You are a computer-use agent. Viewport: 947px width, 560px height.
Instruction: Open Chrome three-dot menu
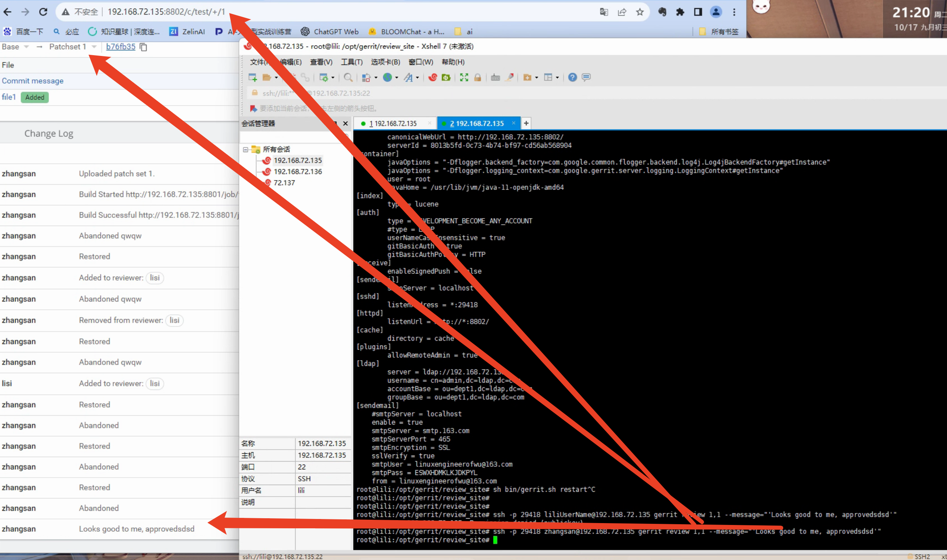point(734,12)
